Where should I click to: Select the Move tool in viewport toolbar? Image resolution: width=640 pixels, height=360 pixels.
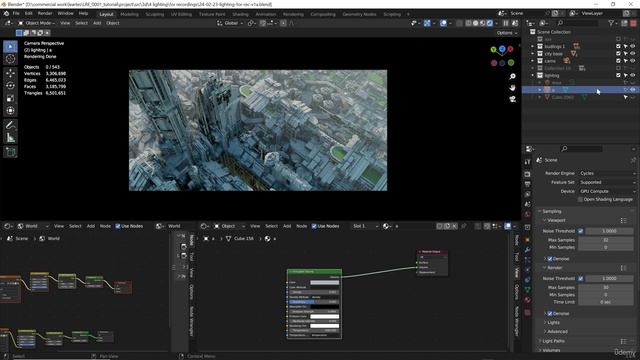[x=10, y=73]
